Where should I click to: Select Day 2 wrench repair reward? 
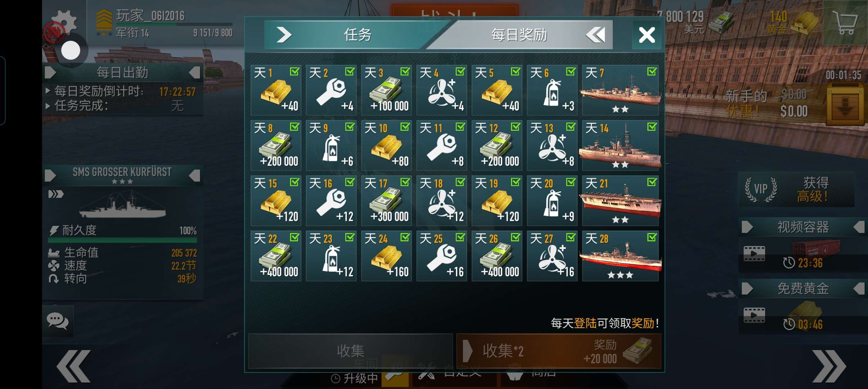(x=331, y=90)
